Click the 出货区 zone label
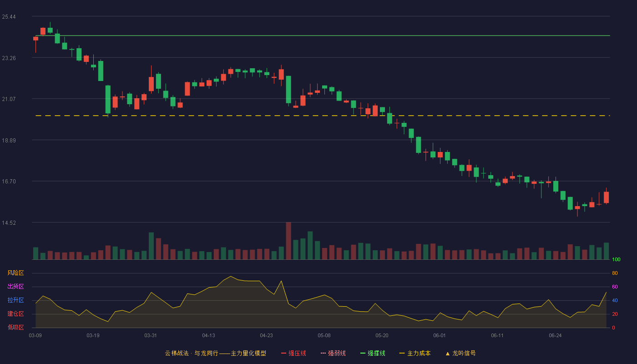637x364 pixels. coord(15,287)
